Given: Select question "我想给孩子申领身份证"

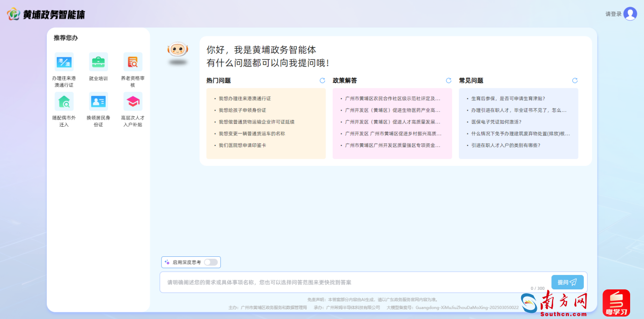Looking at the screenshot, I should 242,110.
